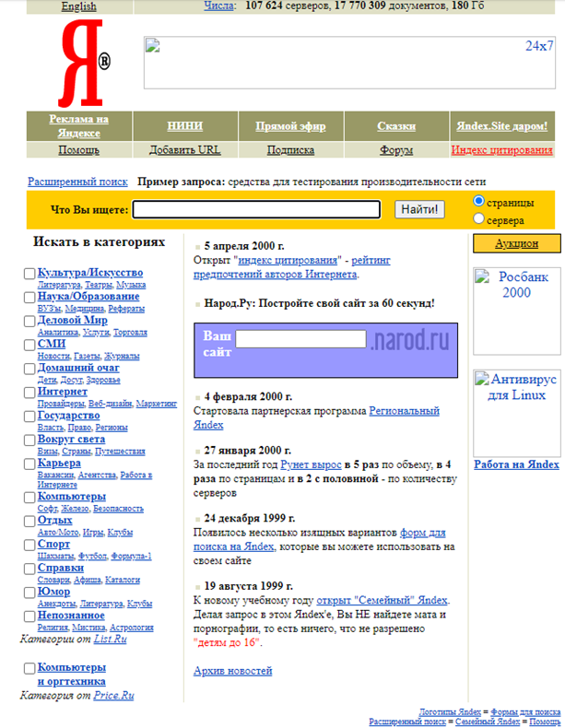Open the Аукцион button
Screen dimensions: 565x728
click(516, 243)
